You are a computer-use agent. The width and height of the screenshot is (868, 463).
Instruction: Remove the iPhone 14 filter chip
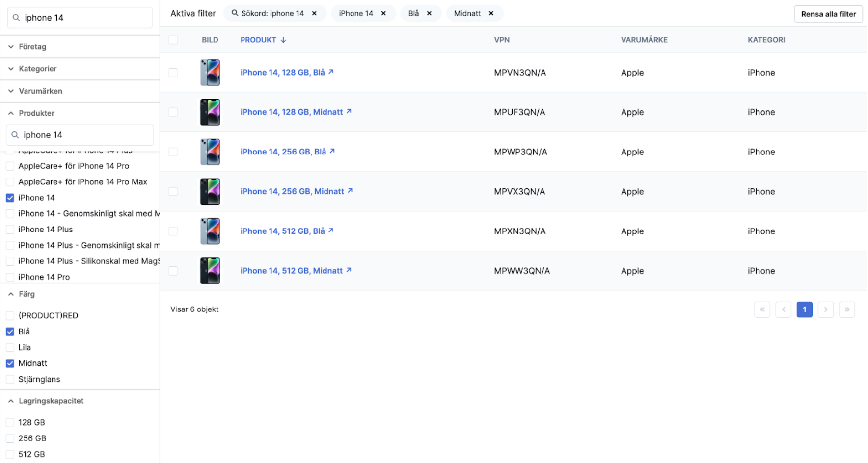[383, 14]
